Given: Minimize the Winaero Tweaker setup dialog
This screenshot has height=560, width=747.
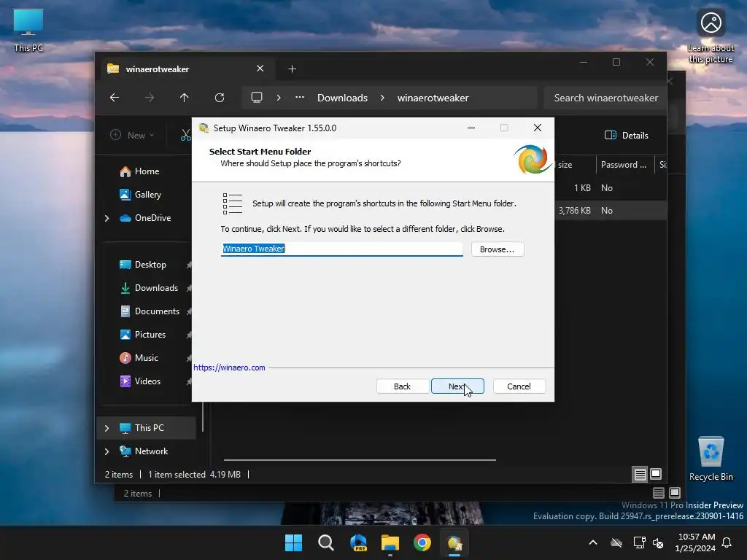Looking at the screenshot, I should [471, 128].
